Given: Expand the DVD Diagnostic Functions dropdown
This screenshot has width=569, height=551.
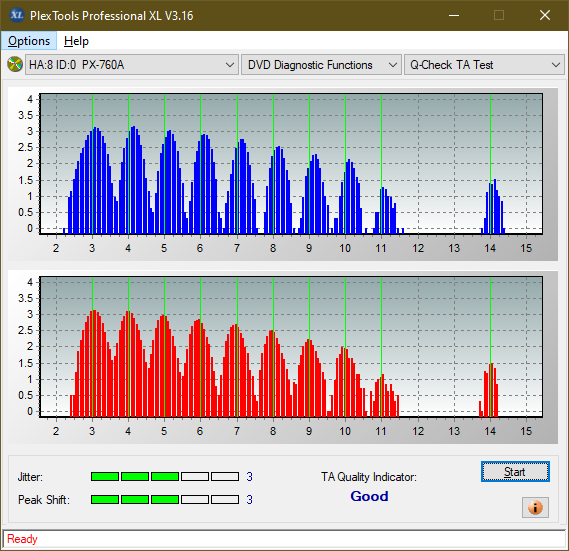Looking at the screenshot, I should pos(322,65).
